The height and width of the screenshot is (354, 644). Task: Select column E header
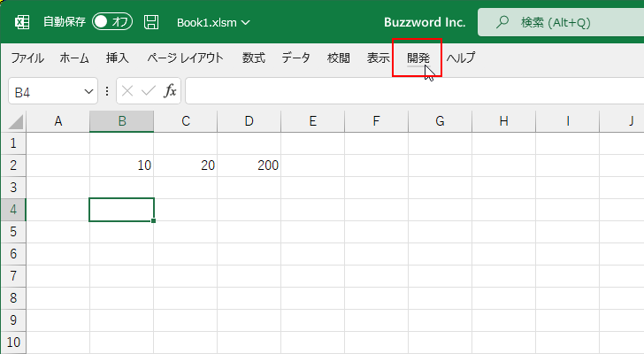point(313,121)
